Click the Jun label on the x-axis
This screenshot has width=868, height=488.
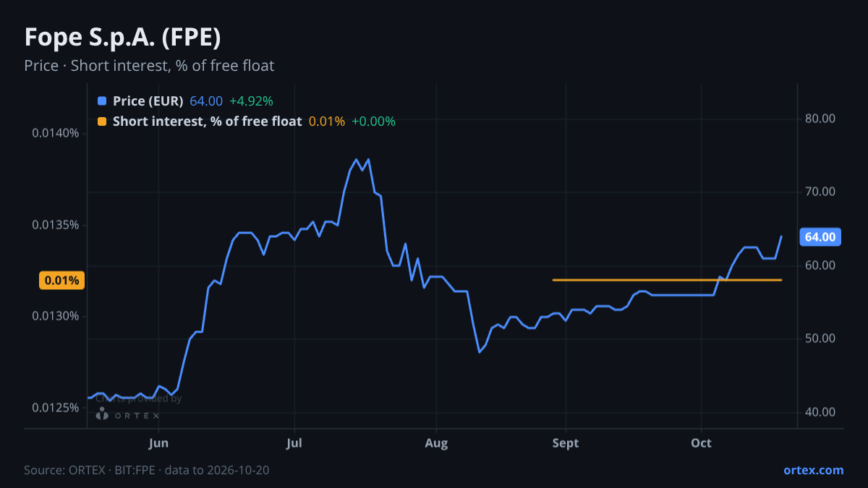tap(158, 443)
